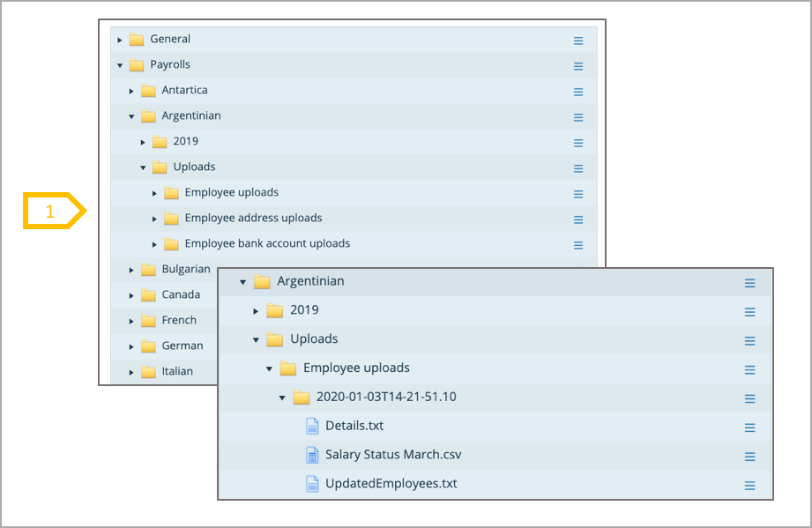Click the Salary Status March.csv spreadsheet file icon
The height and width of the screenshot is (528, 812).
(x=312, y=455)
